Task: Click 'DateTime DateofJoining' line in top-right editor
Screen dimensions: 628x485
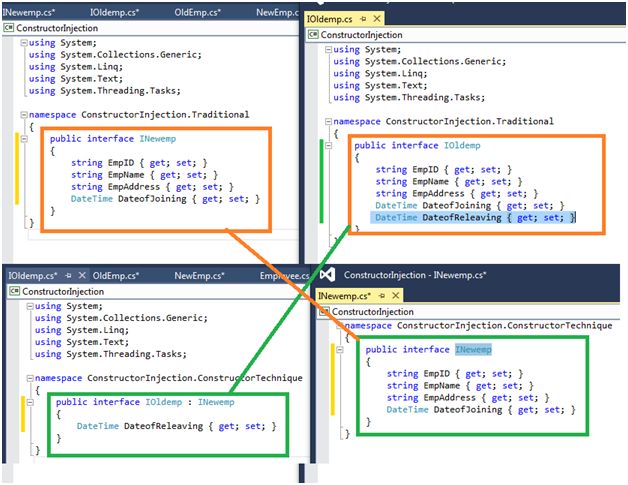Action: (470, 205)
